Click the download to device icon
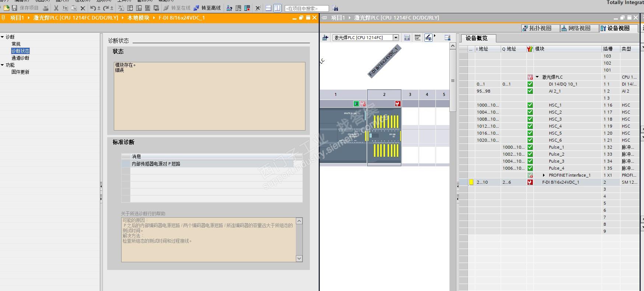The width and height of the screenshot is (644, 291). coord(130,8)
